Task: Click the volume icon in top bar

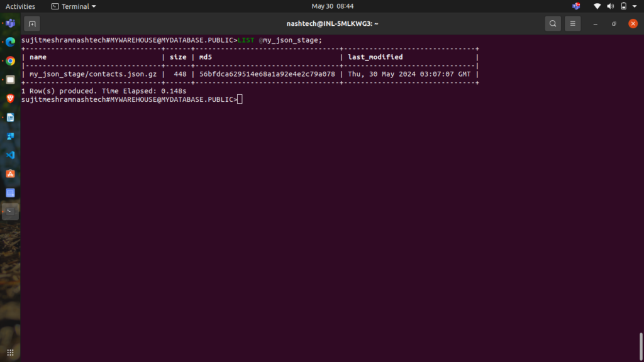Action: point(610,6)
